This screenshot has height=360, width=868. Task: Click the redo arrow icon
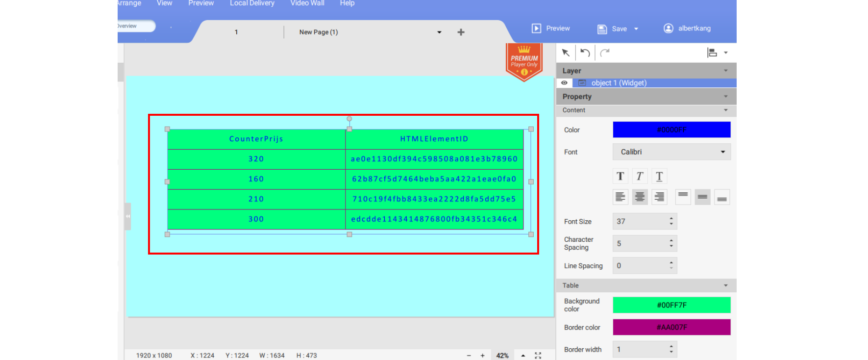[x=605, y=52]
